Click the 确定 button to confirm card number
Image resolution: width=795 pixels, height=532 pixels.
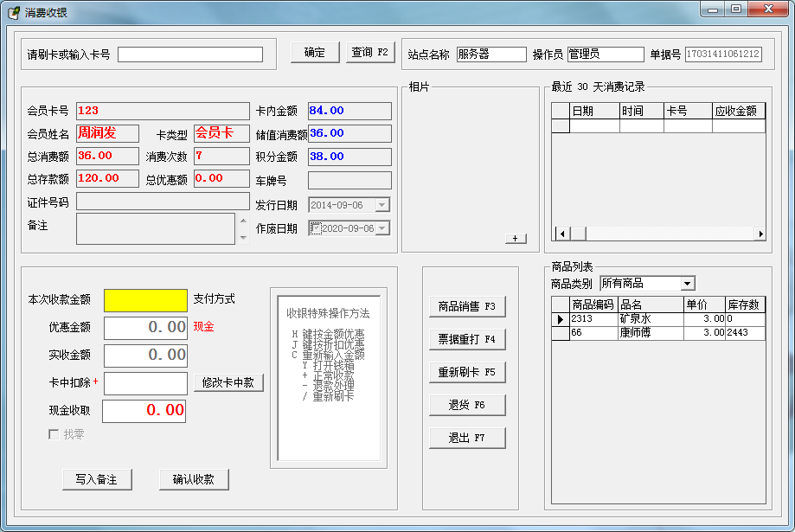314,52
